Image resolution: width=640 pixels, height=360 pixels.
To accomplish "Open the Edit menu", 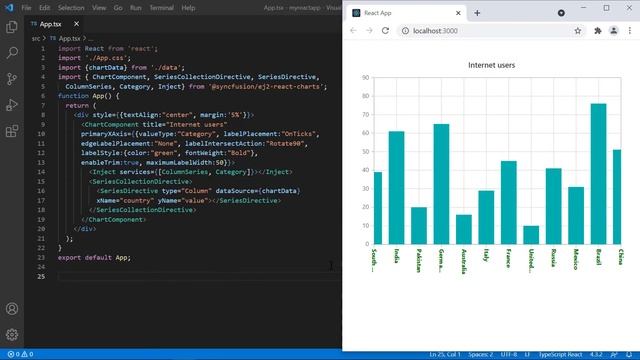I will click(44, 8).
